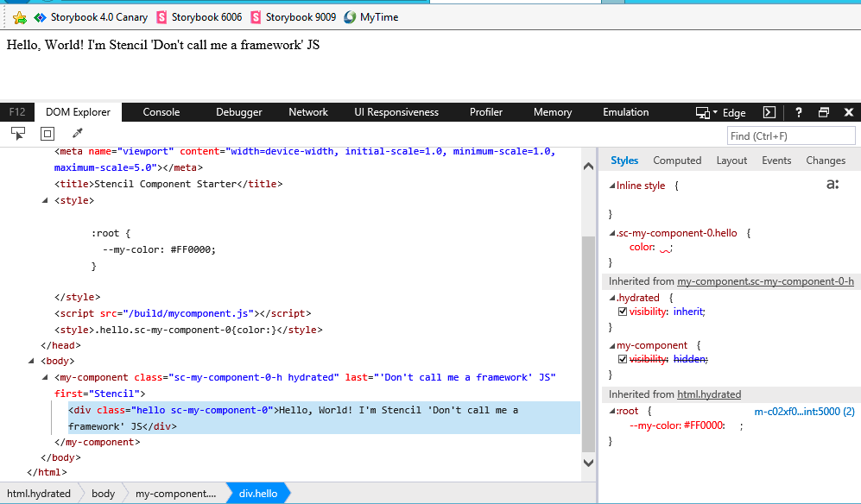Click the Storybook 6006 favicon
Screen dimensions: 861x504
click(x=161, y=17)
